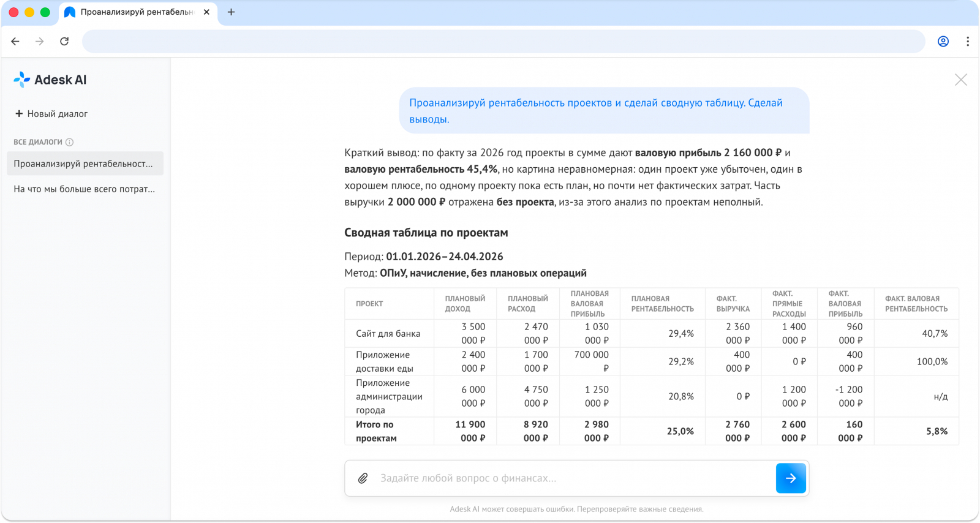Click the Сводная таблица по проектам heading
This screenshot has height=523, width=980.
426,233
